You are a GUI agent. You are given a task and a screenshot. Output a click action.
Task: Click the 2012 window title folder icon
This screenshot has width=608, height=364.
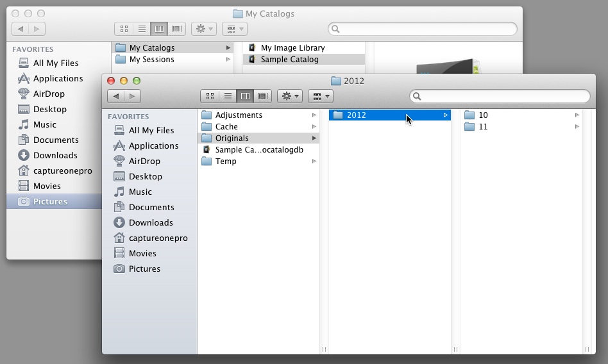pos(336,81)
